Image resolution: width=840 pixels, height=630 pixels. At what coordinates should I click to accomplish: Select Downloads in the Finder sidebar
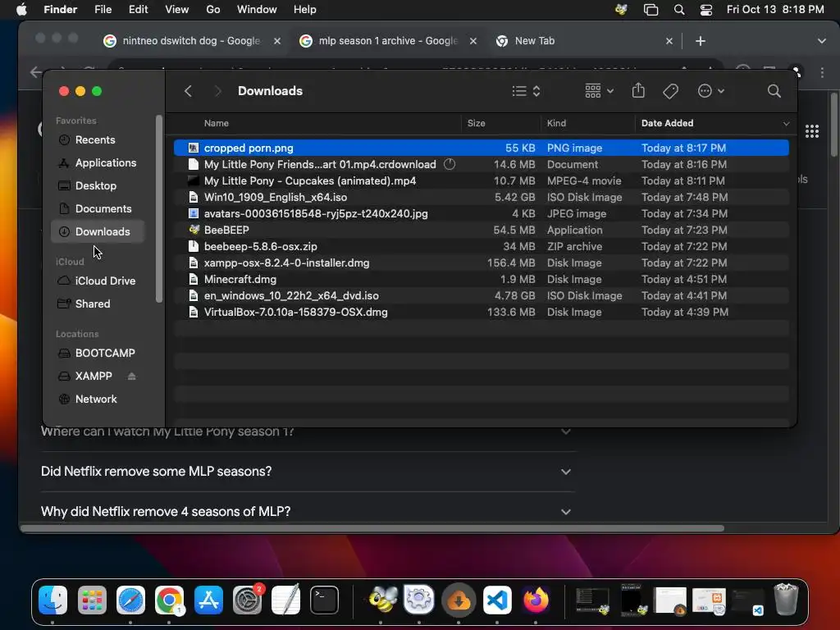pos(98,231)
